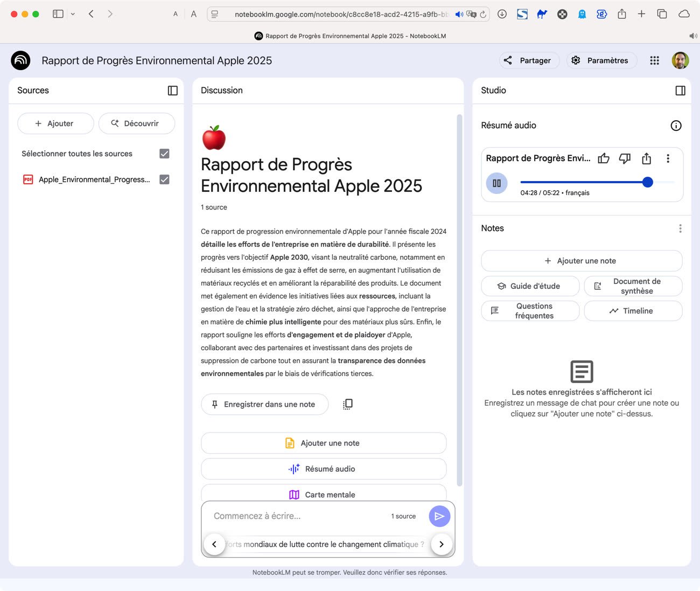
Task: Open the Résumé audio info icon
Action: point(676,126)
